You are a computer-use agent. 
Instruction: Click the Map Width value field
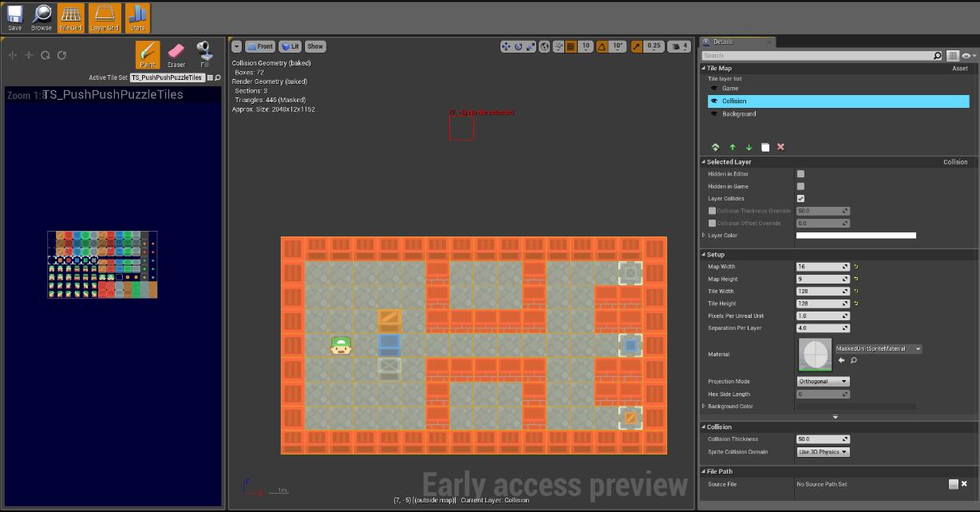pos(823,267)
